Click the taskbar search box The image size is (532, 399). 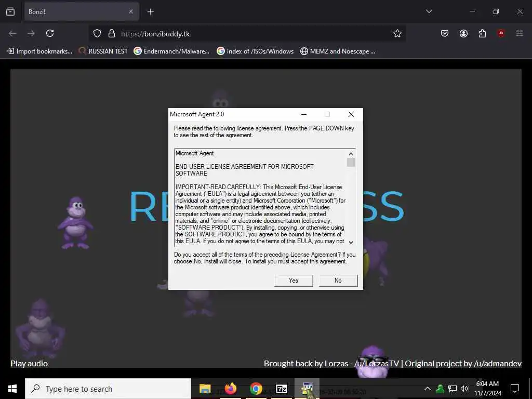[108, 389]
